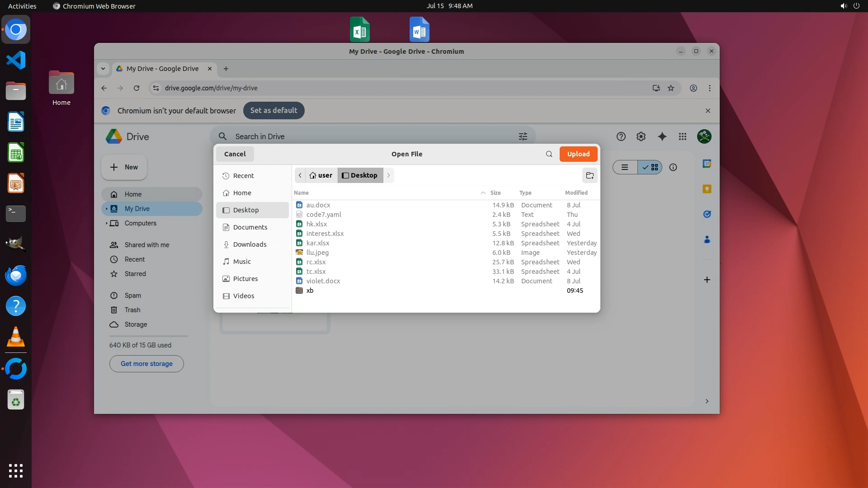Screen dimensions: 868x488
Task: Click the Drive help question mark icon
Action: [621, 136]
